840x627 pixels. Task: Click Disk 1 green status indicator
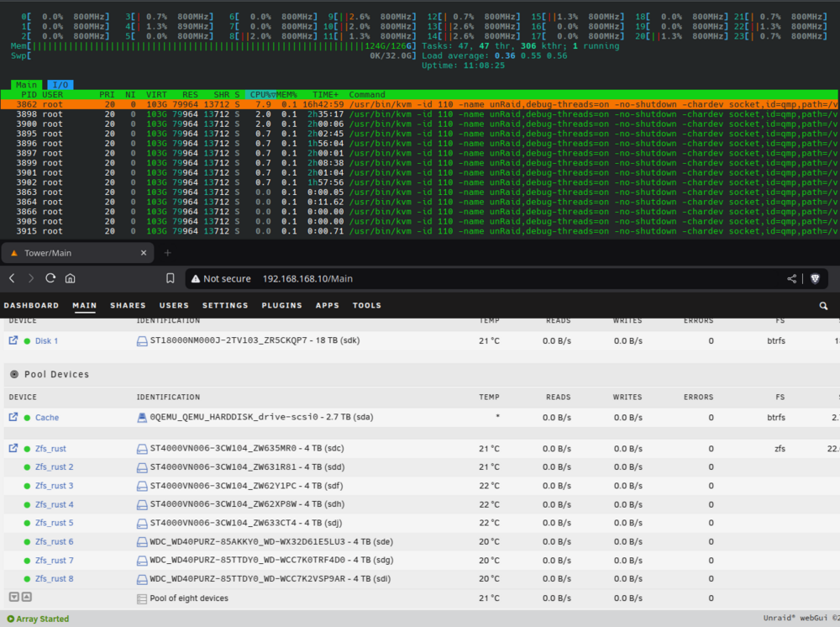27,341
